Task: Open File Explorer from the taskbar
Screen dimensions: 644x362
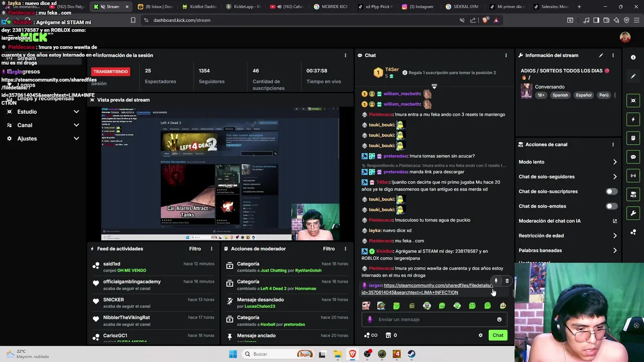Action: 338,354
